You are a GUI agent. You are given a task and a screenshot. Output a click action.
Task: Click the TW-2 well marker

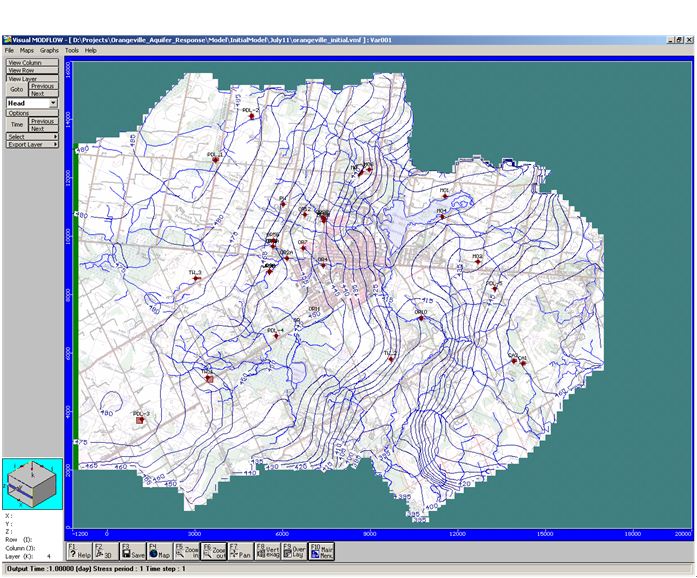click(x=391, y=359)
